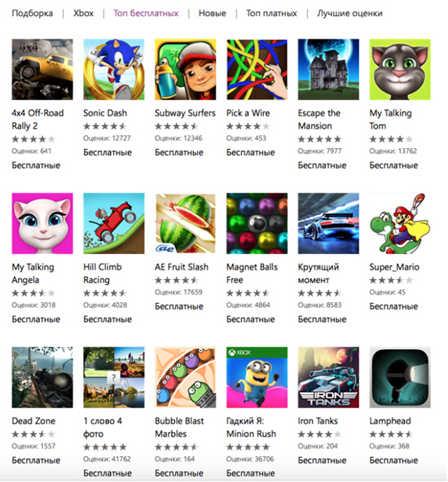Viewport: 448px width, 482px height.
Task: Open the My Talking Angela icon
Action: 42,223
